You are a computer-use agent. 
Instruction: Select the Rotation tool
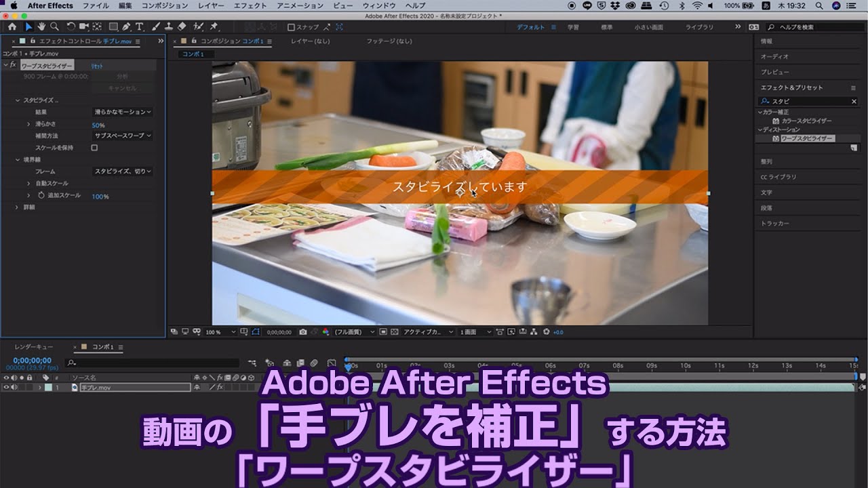coord(71,27)
